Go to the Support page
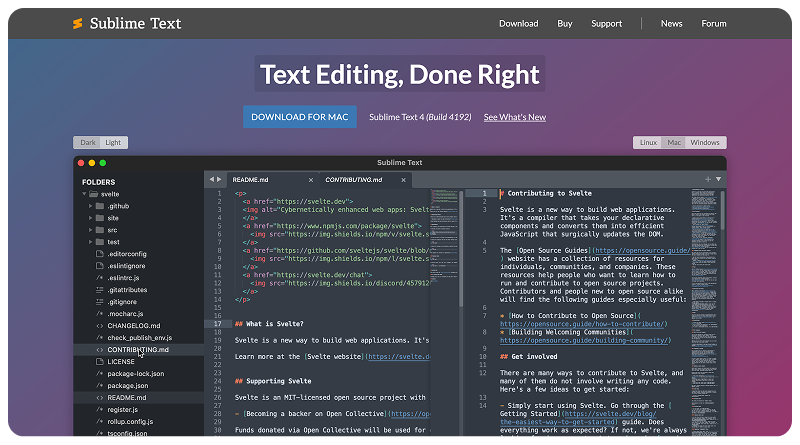Screen dimensions: 800x445 (x=606, y=23)
